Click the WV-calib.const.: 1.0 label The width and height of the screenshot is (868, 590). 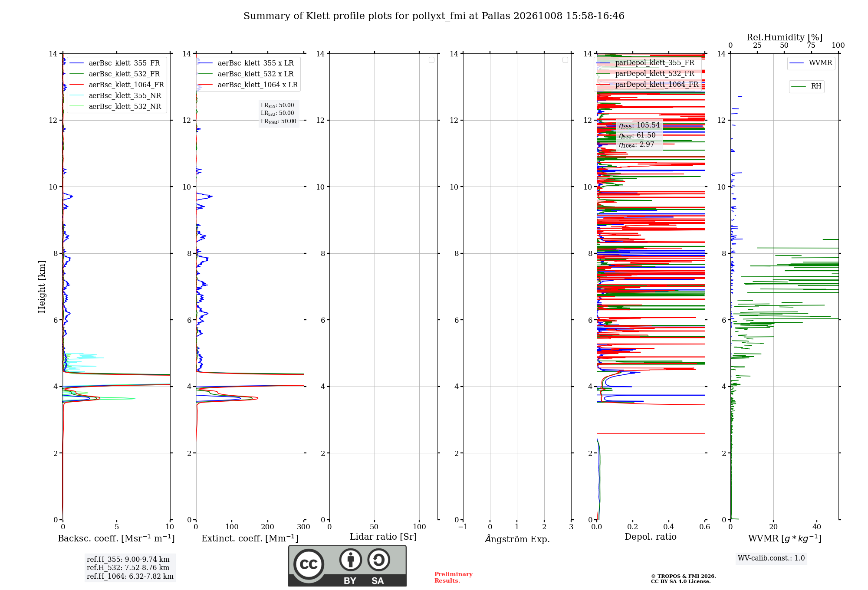click(771, 558)
